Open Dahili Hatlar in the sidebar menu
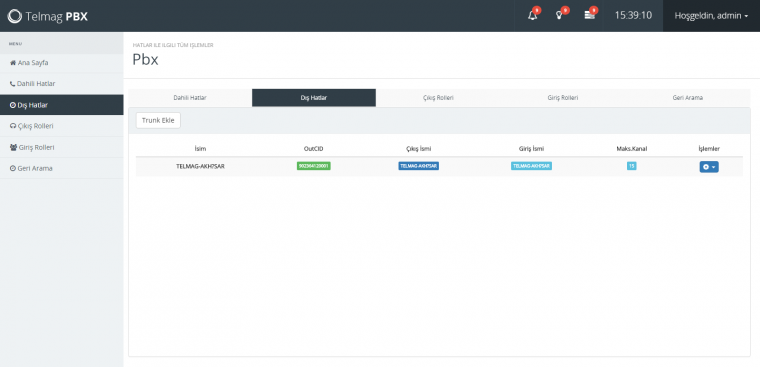The width and height of the screenshot is (760, 367). coord(62,84)
